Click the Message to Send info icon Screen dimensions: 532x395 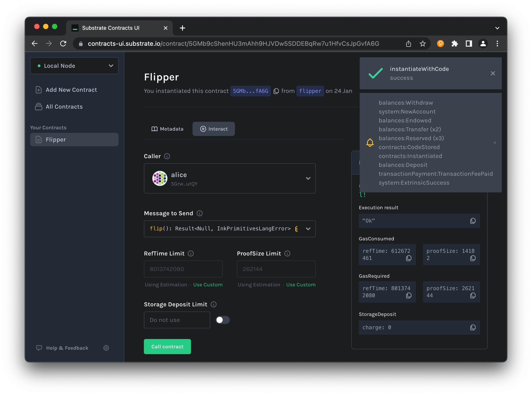[199, 213]
